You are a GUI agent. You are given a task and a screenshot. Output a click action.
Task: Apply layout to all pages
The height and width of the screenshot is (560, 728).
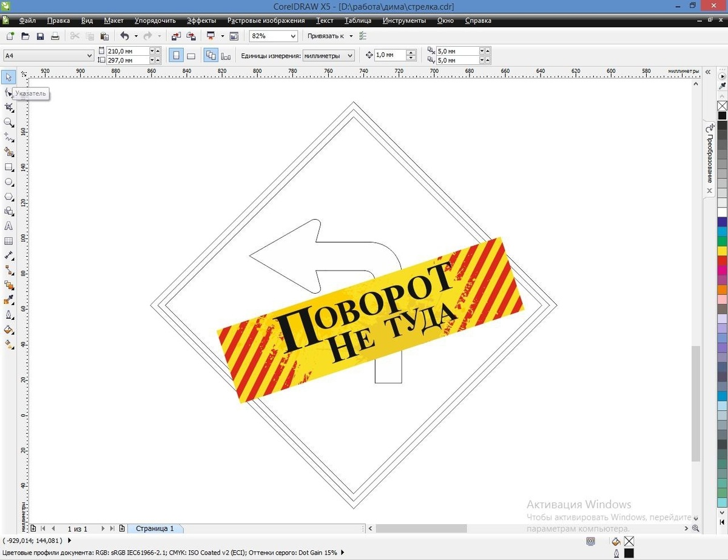point(211,56)
